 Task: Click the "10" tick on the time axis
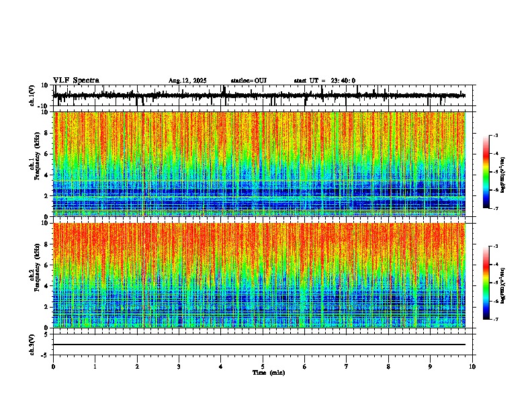(x=472, y=367)
